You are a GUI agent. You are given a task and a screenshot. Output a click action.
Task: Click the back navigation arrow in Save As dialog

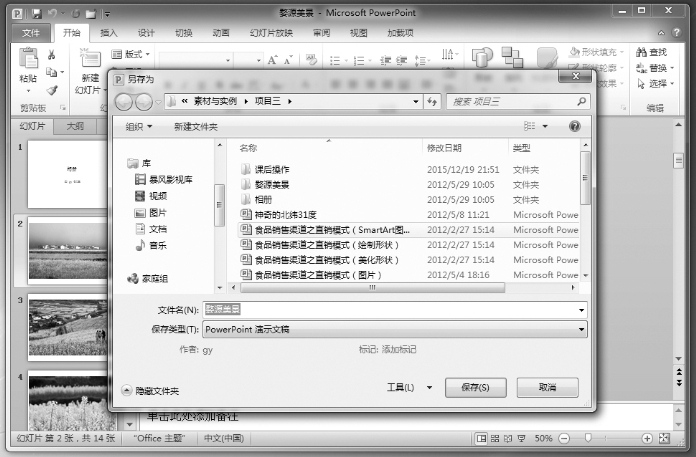(x=124, y=102)
